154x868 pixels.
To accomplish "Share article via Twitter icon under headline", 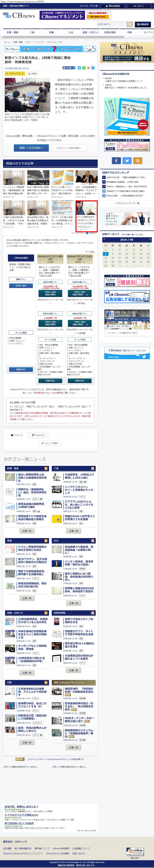I will (x=79, y=68).
